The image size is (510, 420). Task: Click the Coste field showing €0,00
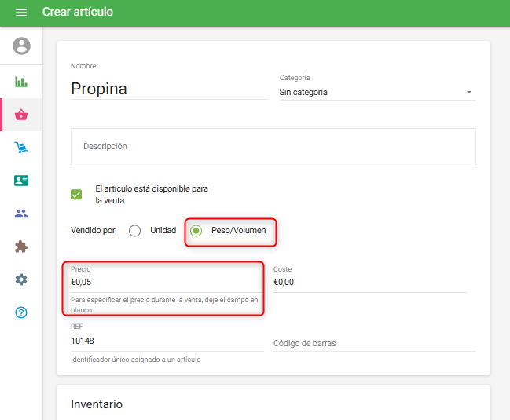(x=369, y=282)
